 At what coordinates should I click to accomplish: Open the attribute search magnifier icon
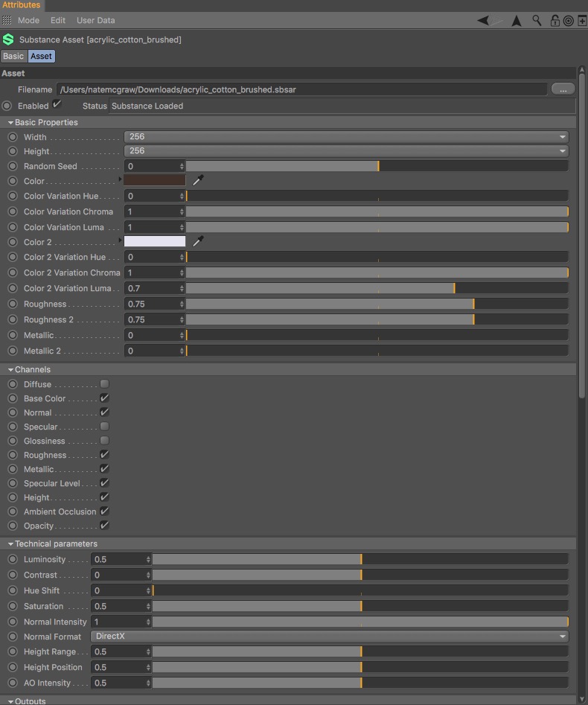[x=537, y=20]
